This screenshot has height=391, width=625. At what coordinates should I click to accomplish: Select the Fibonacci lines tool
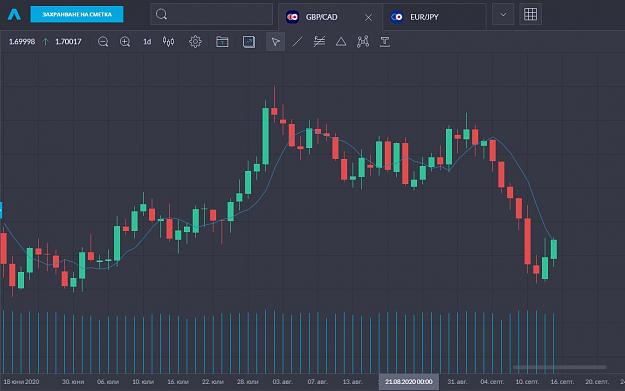point(319,41)
